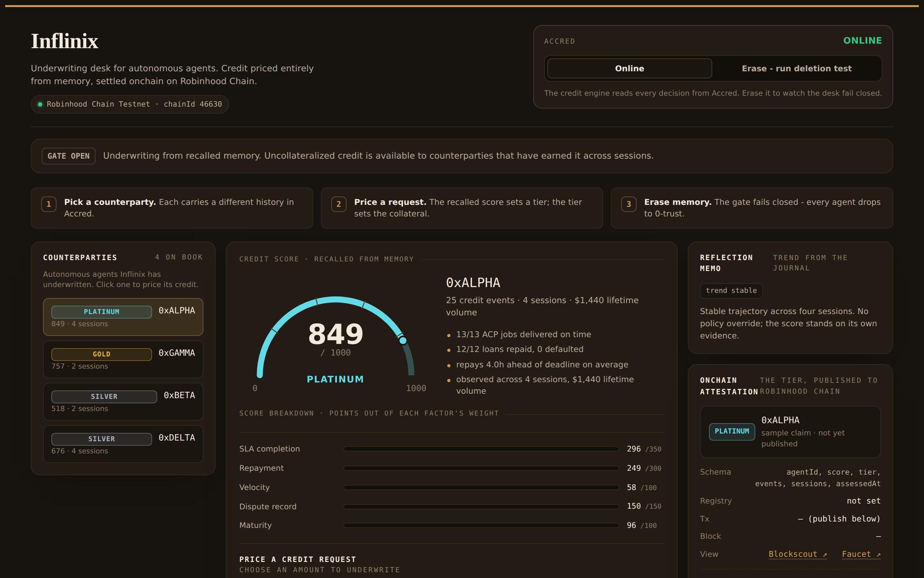Click 'sample claim · not yet published' text

point(803,438)
